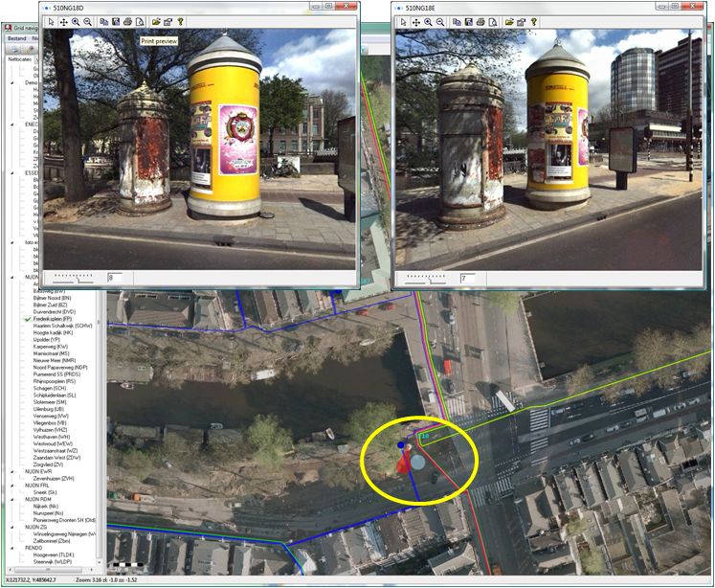Click the value field showing 7 in 510NG18E

tap(470, 278)
